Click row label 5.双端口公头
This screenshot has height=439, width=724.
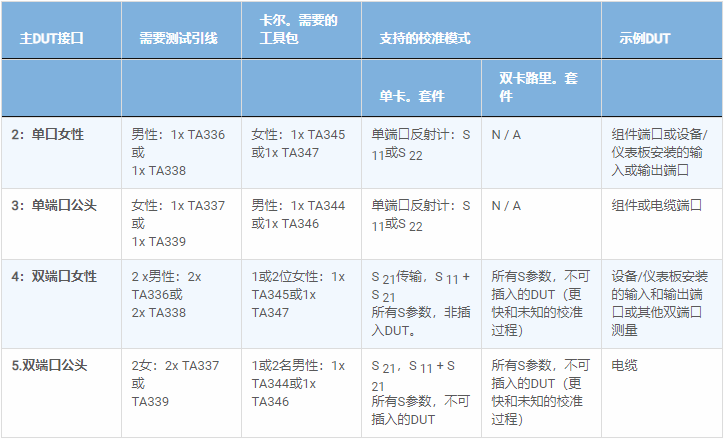49,366
